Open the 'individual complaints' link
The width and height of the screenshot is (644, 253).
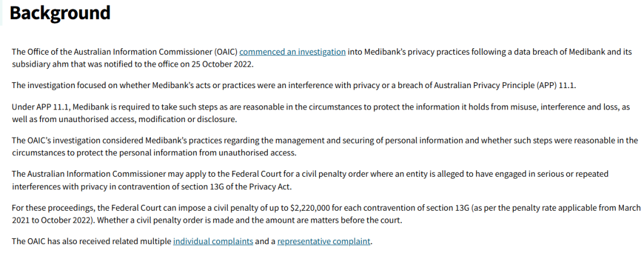point(213,241)
